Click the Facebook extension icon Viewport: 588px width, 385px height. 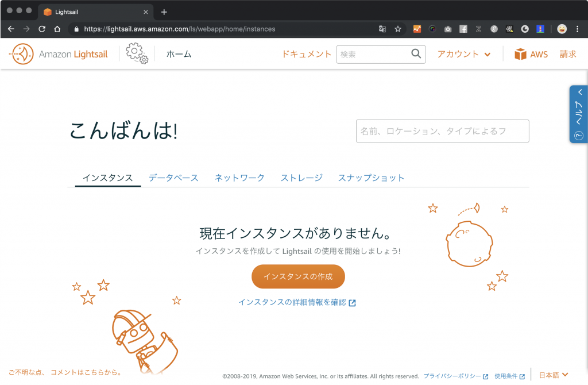click(463, 29)
